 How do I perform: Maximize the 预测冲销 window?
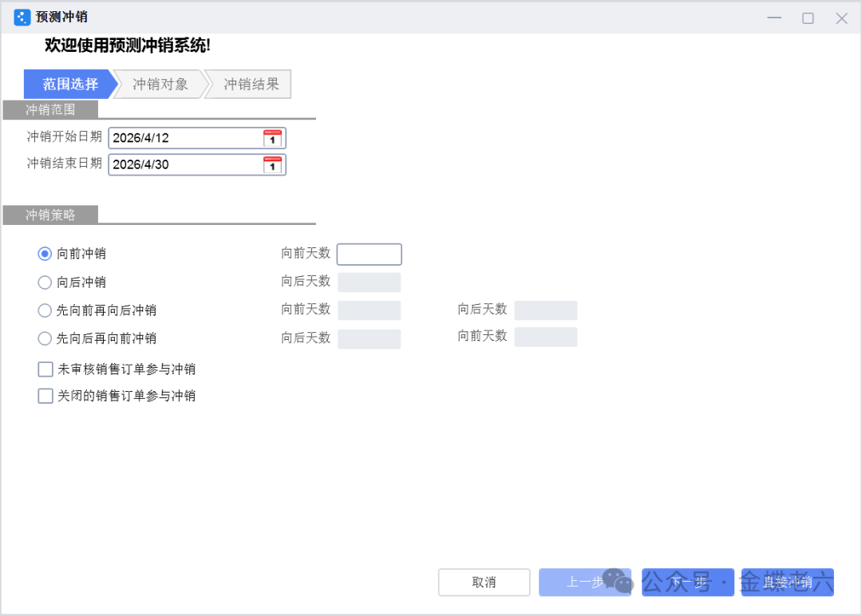click(808, 18)
